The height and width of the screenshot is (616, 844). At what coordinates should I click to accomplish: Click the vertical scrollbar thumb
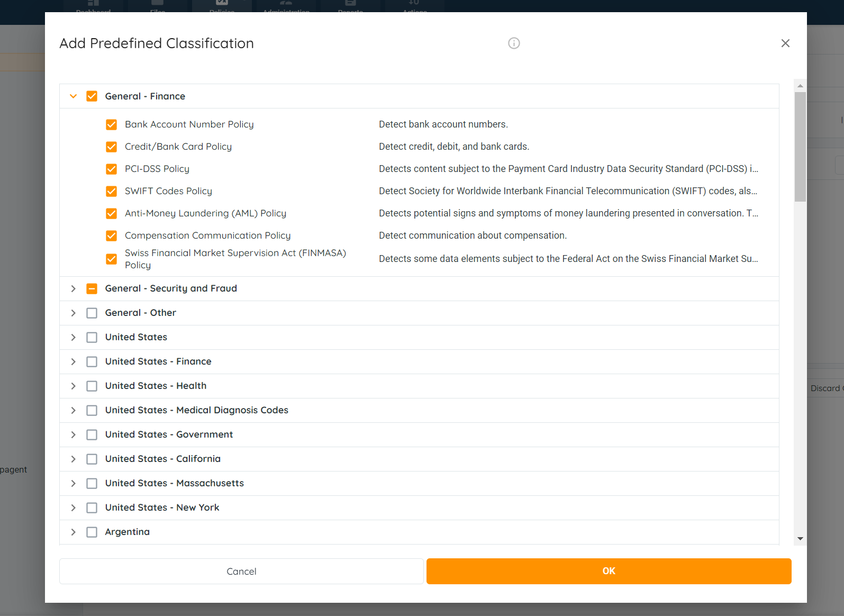(800, 147)
